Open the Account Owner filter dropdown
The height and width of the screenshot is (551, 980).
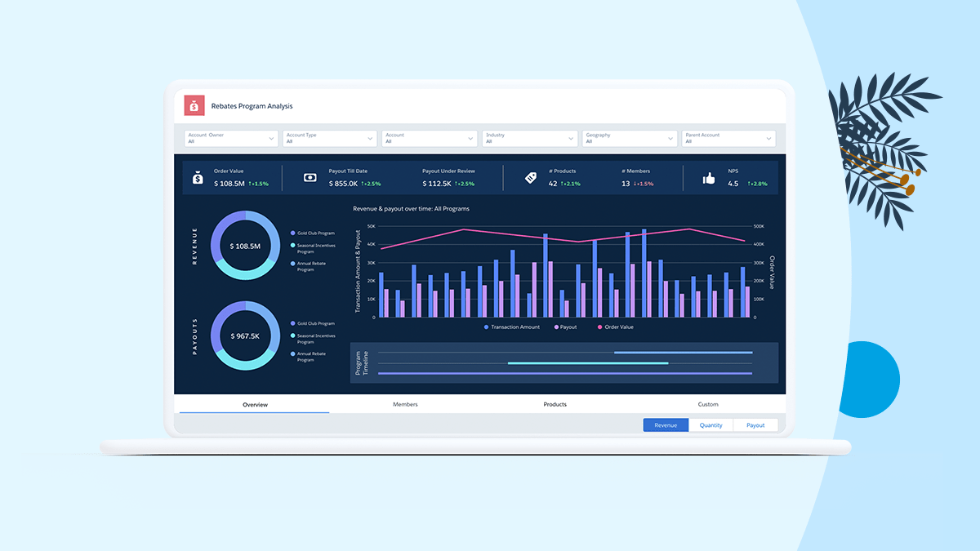point(231,139)
